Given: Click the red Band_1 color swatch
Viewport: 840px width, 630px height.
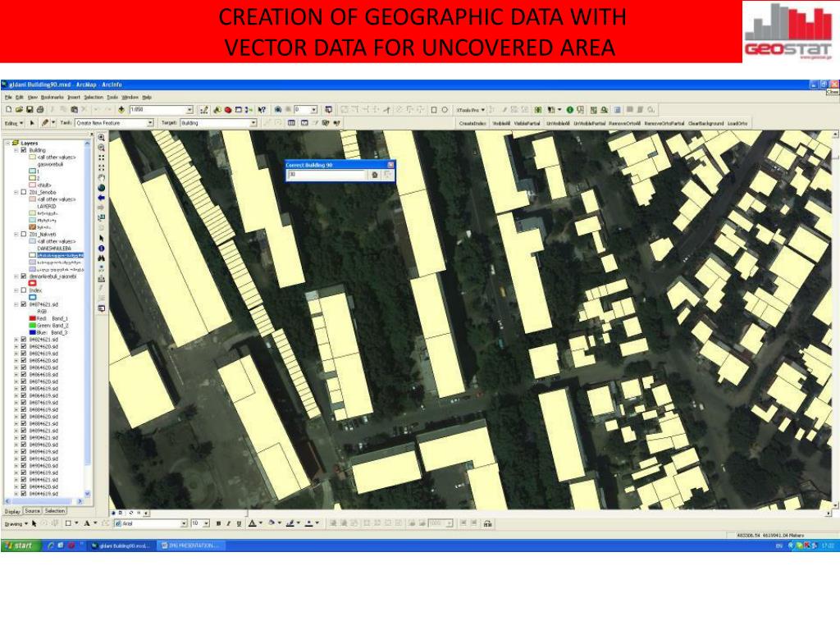Looking at the screenshot, I should click(x=32, y=319).
